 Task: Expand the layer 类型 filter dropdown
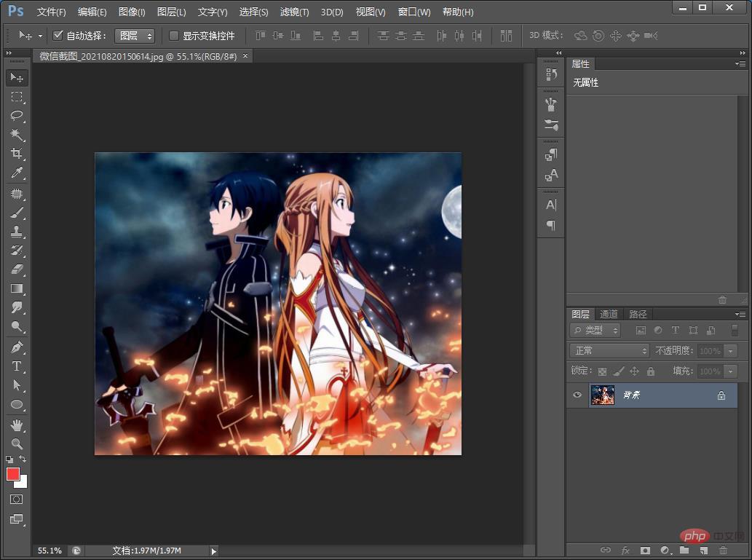pos(595,331)
